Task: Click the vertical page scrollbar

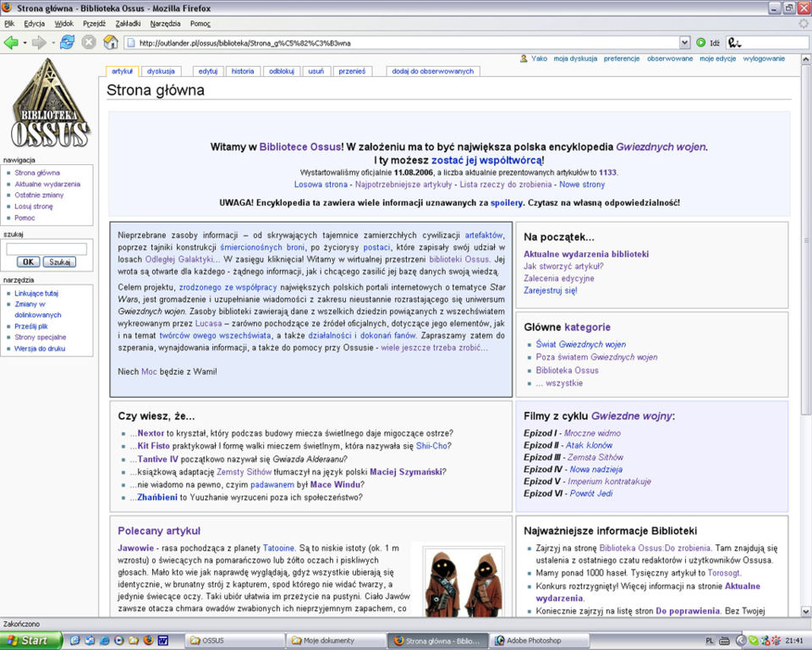Action: 806,335
